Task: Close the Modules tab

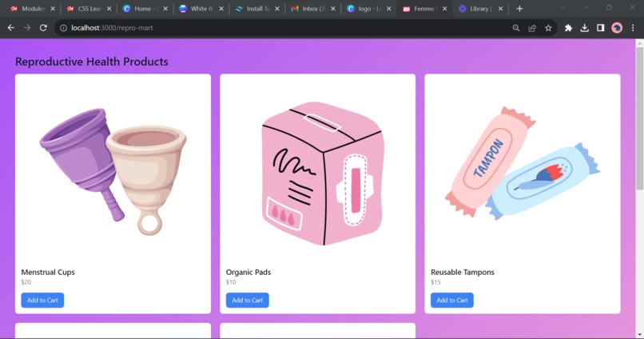Action: point(53,9)
